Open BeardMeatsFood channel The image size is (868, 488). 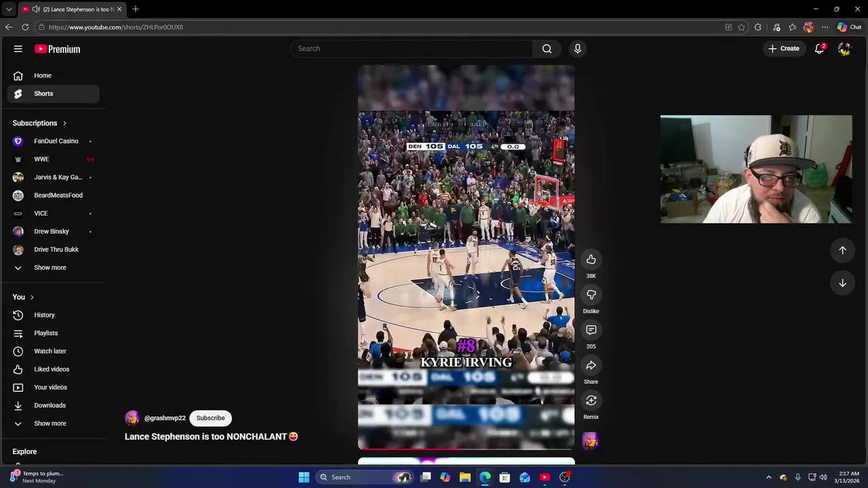pos(53,195)
